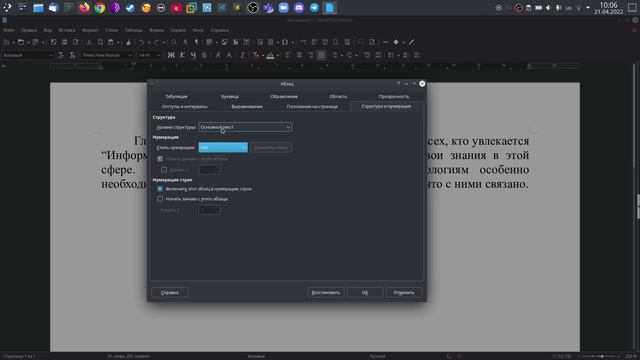Switch to the Положение на странице tab
Viewport: 640px width, 360px height.
pyautogui.click(x=312, y=107)
